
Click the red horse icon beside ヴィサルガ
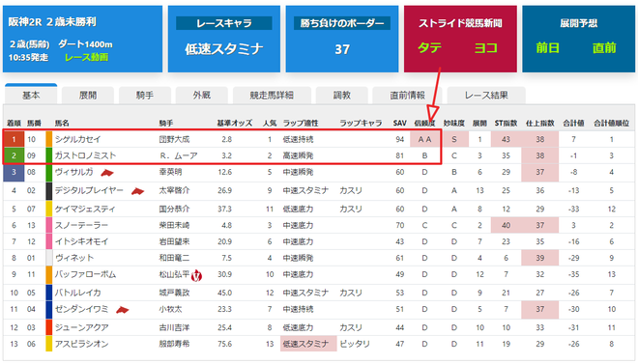click(107, 173)
